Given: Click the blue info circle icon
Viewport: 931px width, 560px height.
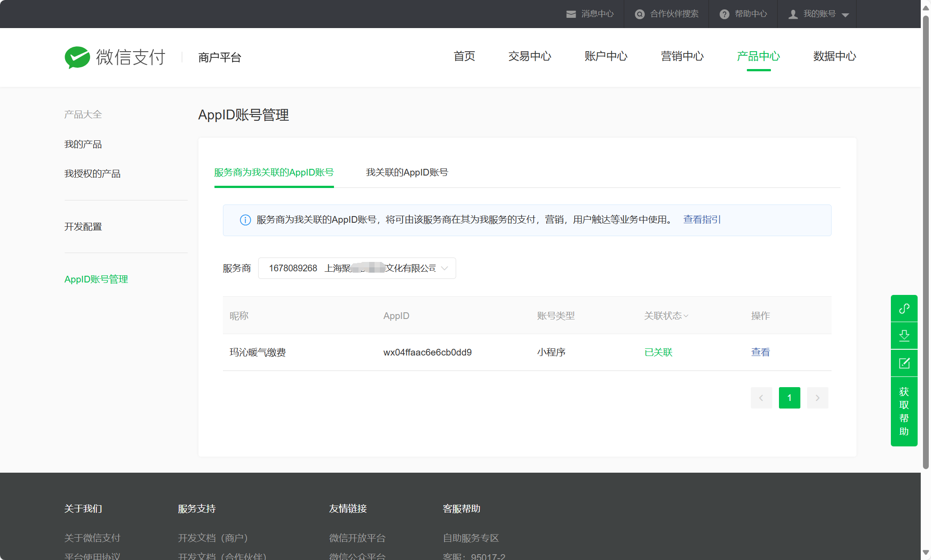Looking at the screenshot, I should [x=245, y=220].
